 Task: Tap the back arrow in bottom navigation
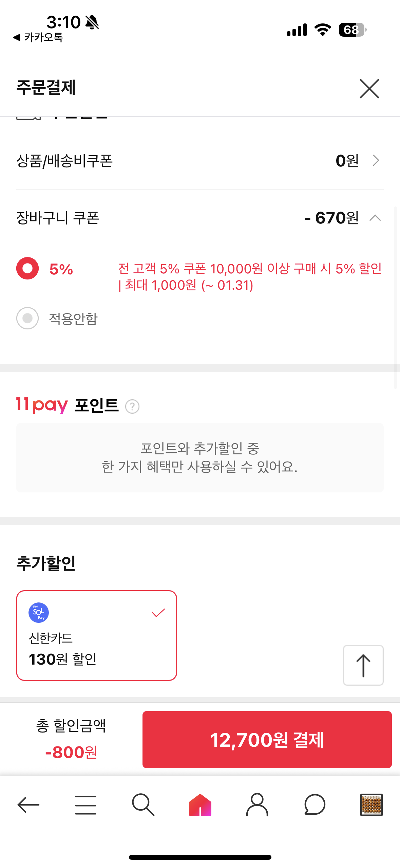point(28,804)
